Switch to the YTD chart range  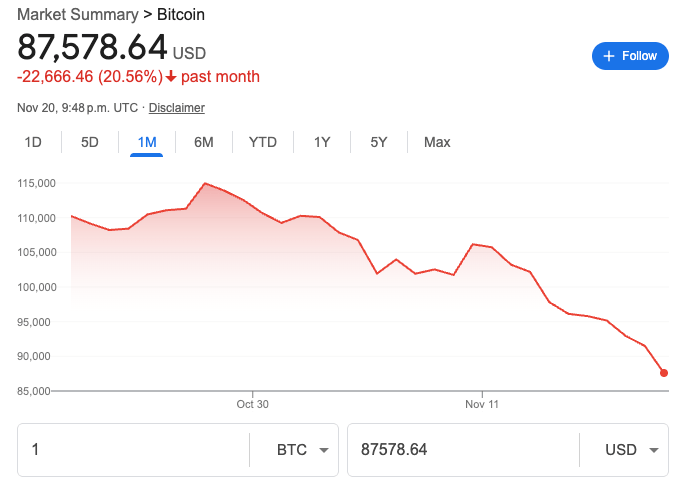263,142
